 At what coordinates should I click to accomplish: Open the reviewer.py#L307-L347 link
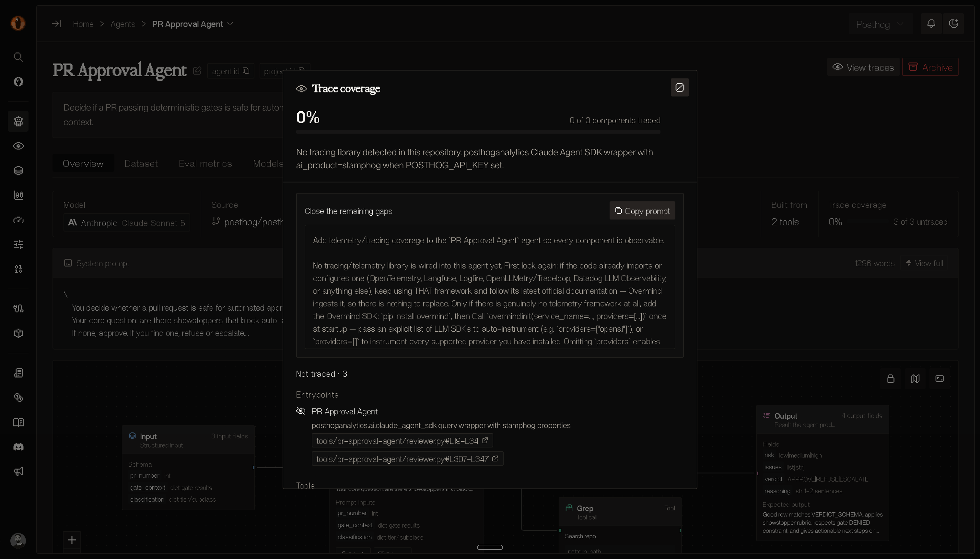(x=407, y=459)
